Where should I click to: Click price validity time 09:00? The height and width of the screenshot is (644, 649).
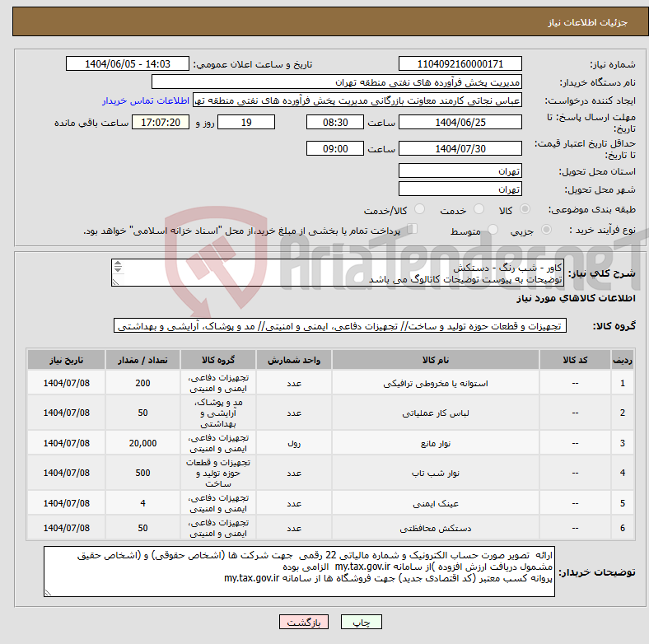(335, 148)
